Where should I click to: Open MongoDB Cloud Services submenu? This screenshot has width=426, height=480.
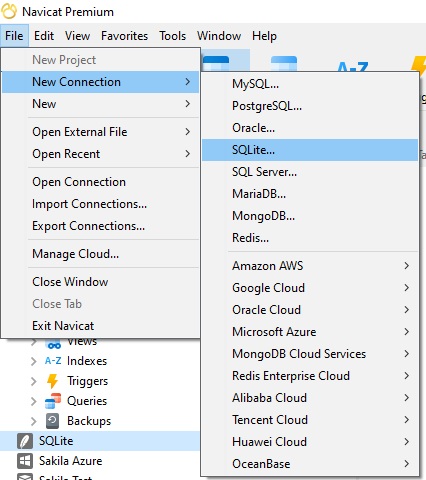click(310, 354)
